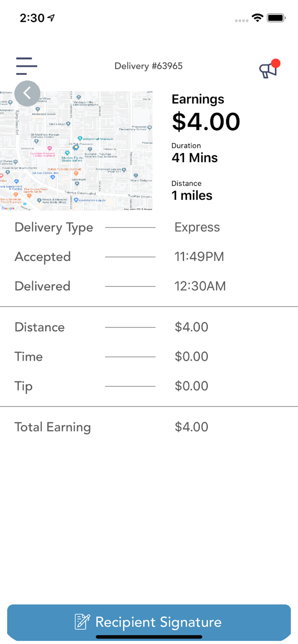
Task: Tap the Bolton Hall Museum map pin
Action: pyautogui.click(x=80, y=138)
